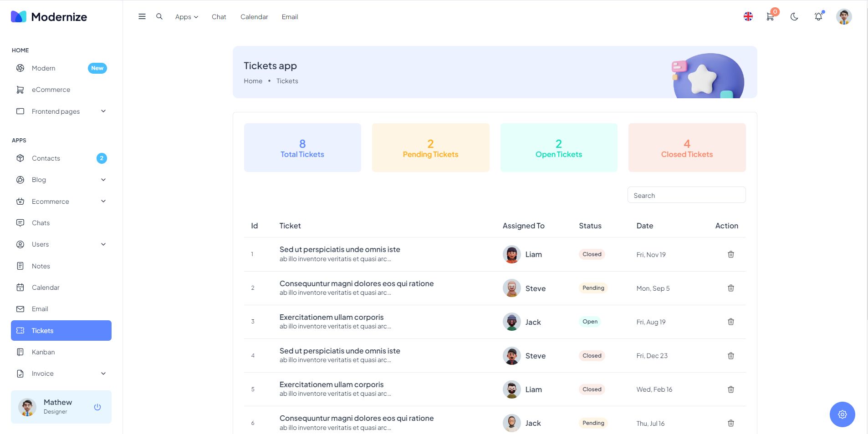Open the search magnifier icon in the header

click(x=159, y=17)
